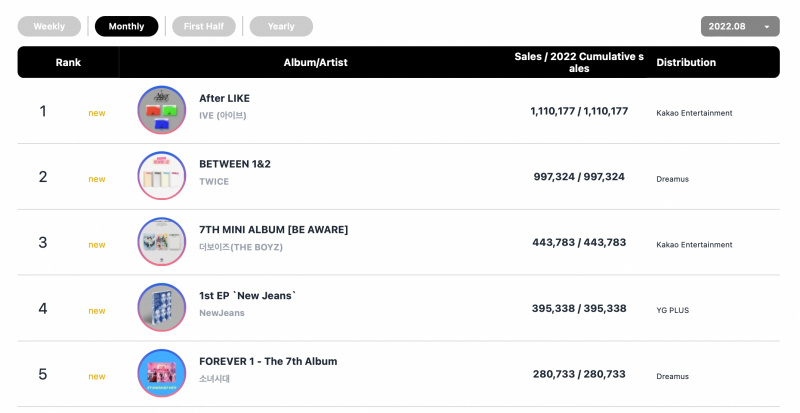The height and width of the screenshot is (413, 800).
Task: Select the Rank column header
Action: click(68, 62)
